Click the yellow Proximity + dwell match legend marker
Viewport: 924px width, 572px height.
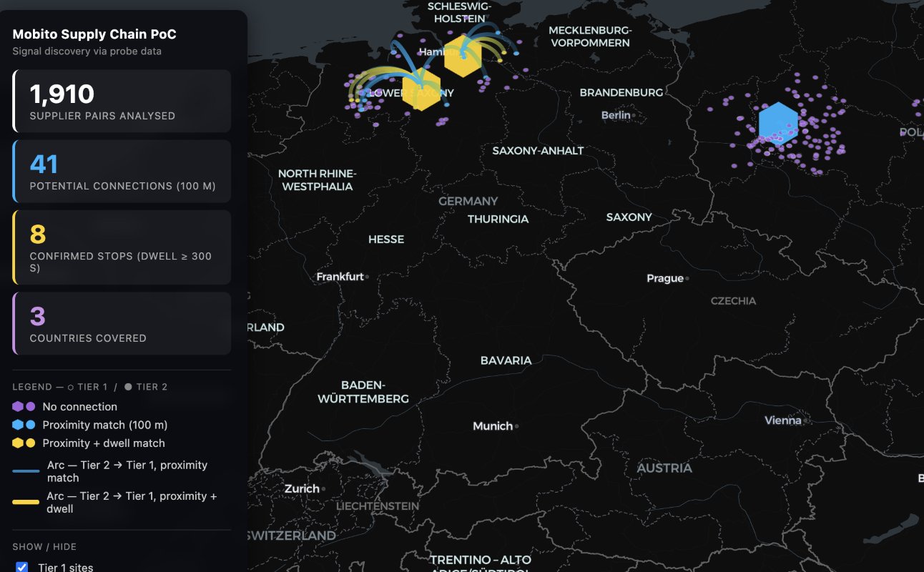coord(24,443)
